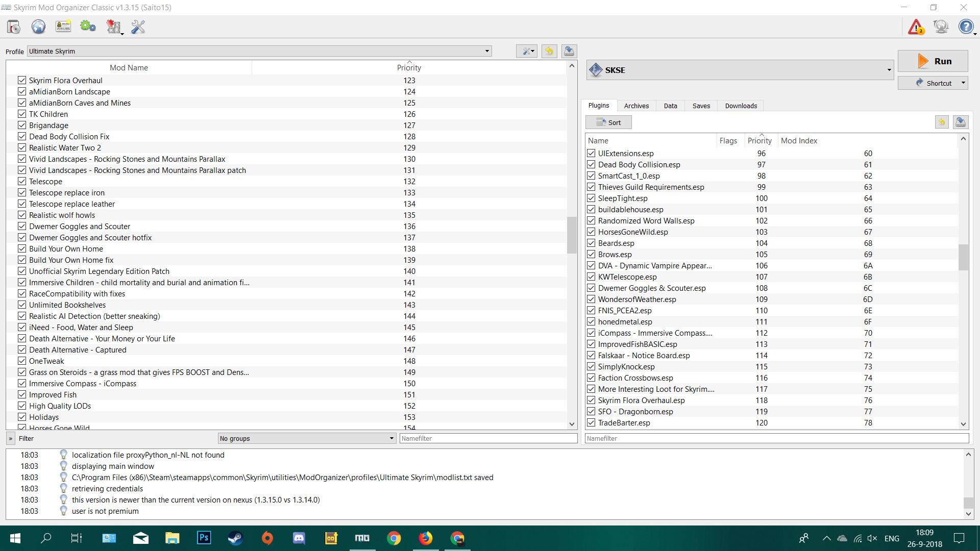Create mod list backup icon
This screenshot has width=980, height=551.
[569, 51]
